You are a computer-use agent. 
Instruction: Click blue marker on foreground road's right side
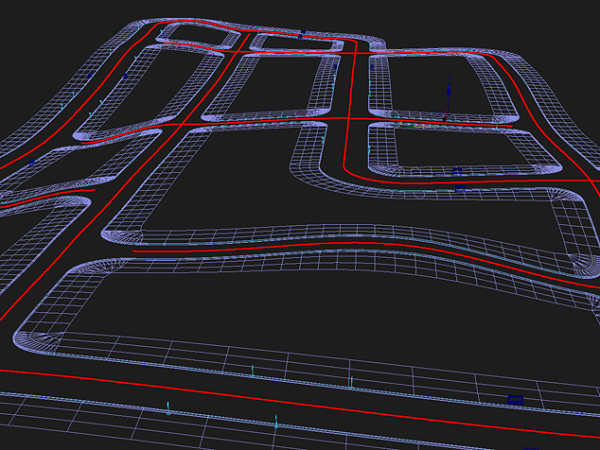click(515, 400)
